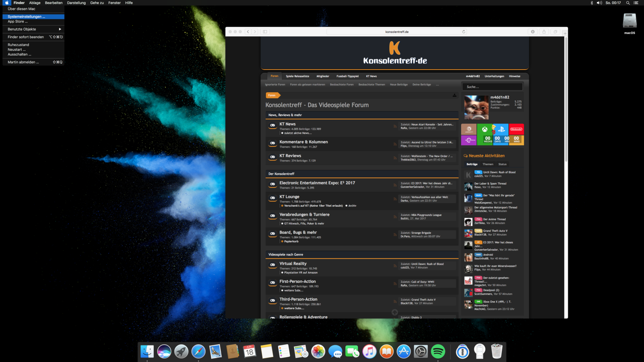Open volume control in menu bar
Screen dimensions: 644x362
tap(599, 3)
